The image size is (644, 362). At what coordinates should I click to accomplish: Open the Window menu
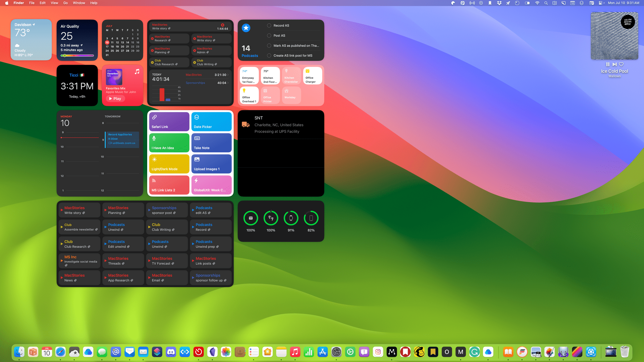[x=79, y=3]
